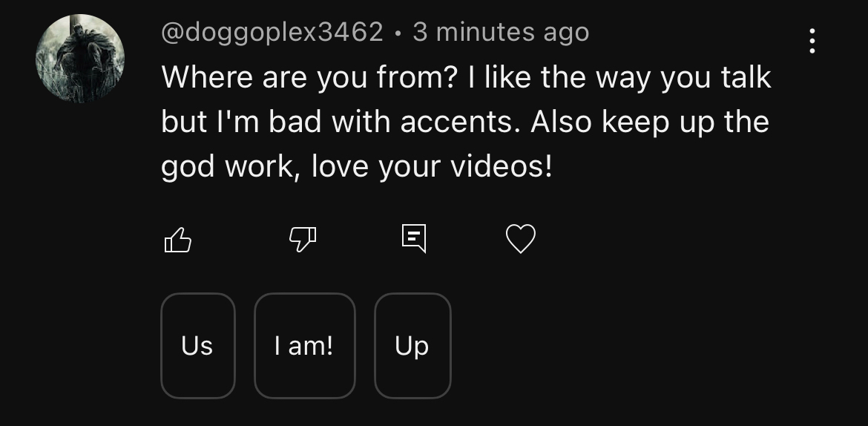Image resolution: width=868 pixels, height=426 pixels.
Task: Toggle the heart icon beside reply
Action: click(520, 239)
